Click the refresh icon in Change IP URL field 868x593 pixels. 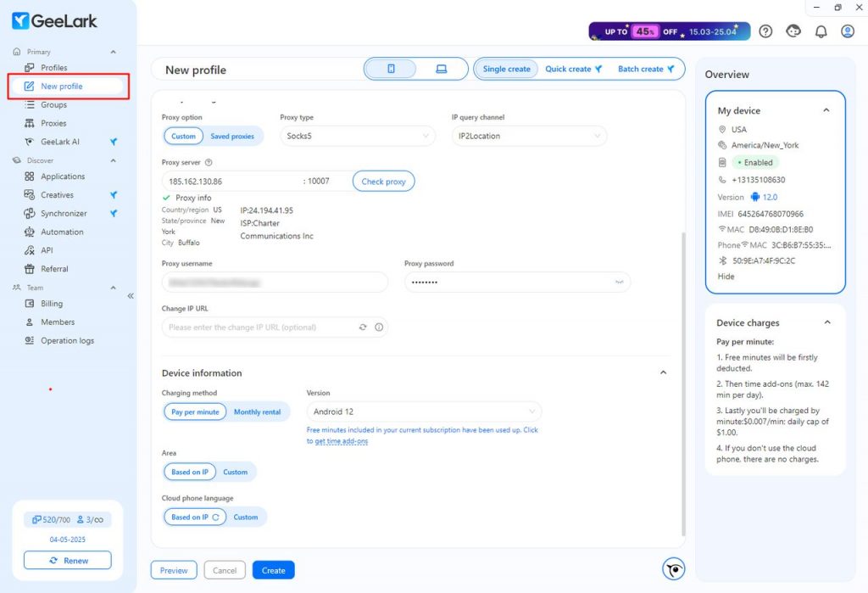[x=363, y=327]
